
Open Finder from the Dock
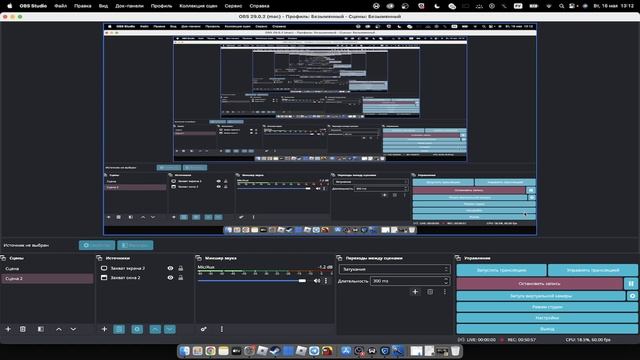[184, 351]
